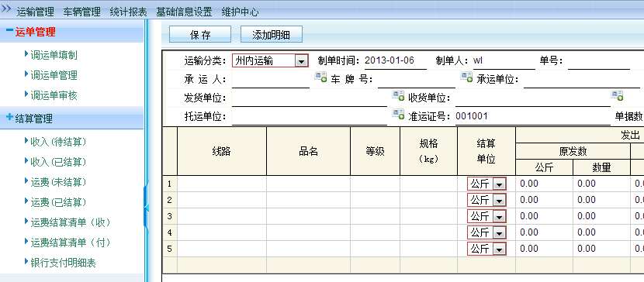Click into the 发货单位 input field
Image resolution: width=644 pixels, height=282 pixels.
coord(310,98)
